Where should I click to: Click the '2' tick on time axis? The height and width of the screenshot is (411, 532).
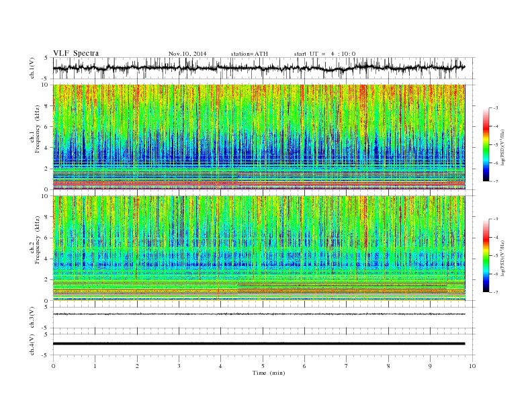click(x=137, y=366)
